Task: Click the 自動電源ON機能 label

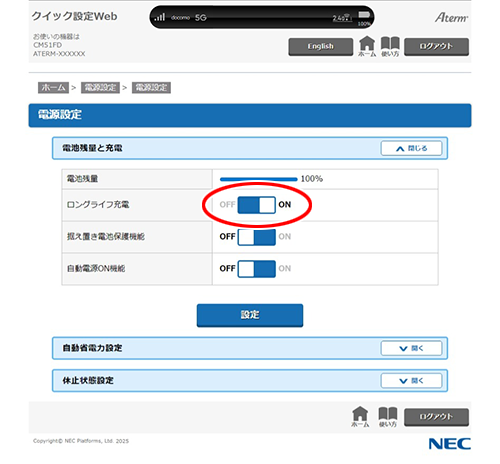Action: click(x=96, y=269)
